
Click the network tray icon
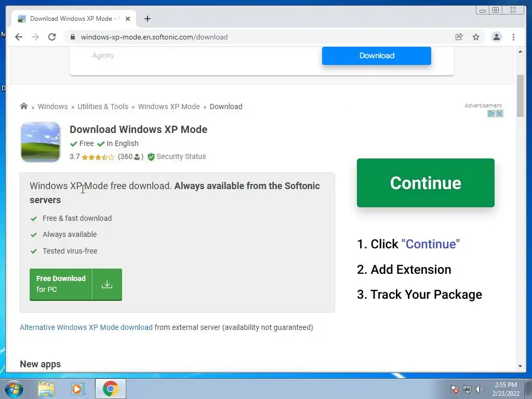(467, 389)
